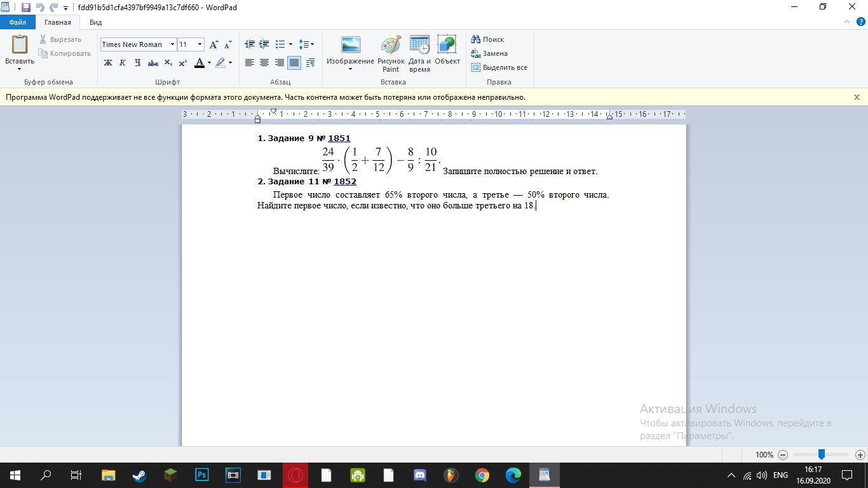Click the zoom slider thumb
The width and height of the screenshot is (868, 488).
coord(821,454)
